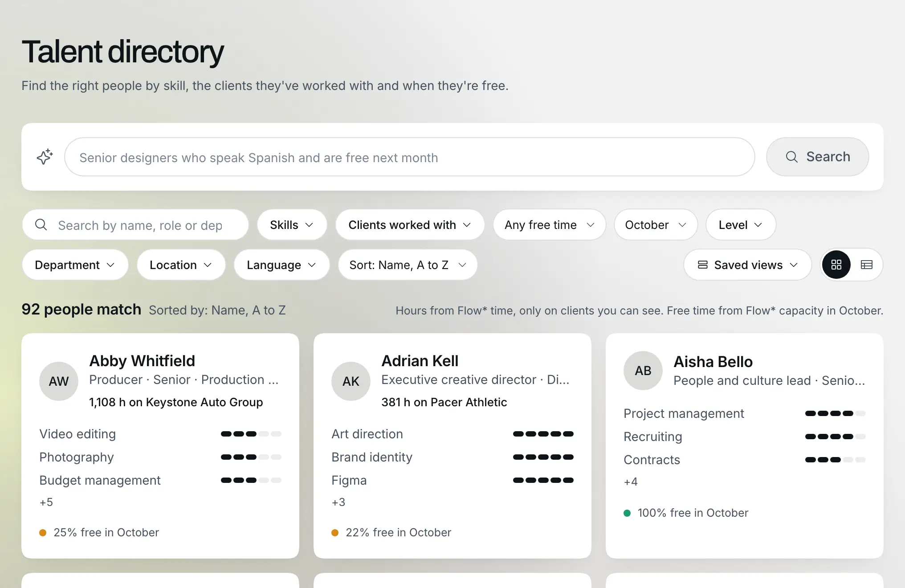Click Brand identity skill row
905x588 pixels.
(452, 457)
